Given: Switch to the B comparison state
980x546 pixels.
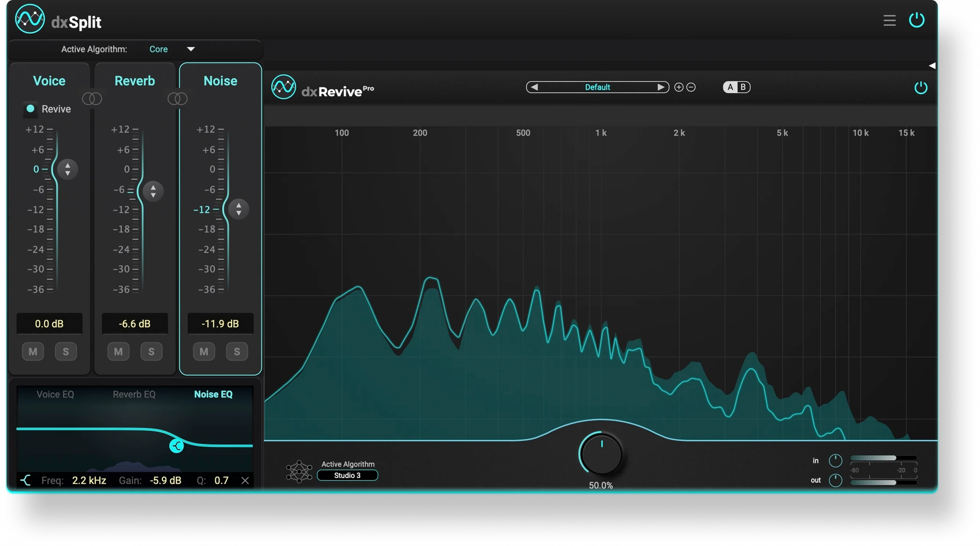Looking at the screenshot, I should click(743, 87).
